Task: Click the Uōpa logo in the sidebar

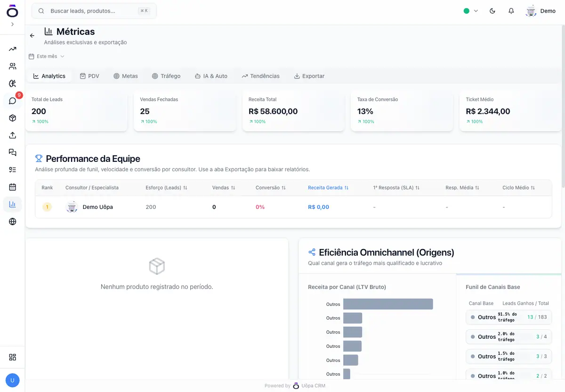Action: point(12,11)
